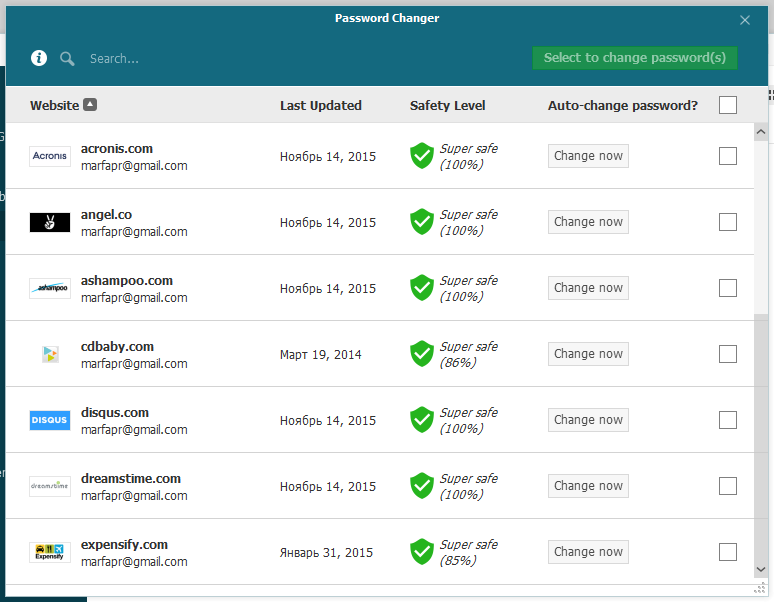Click the Auto-change password? column header

click(x=623, y=106)
